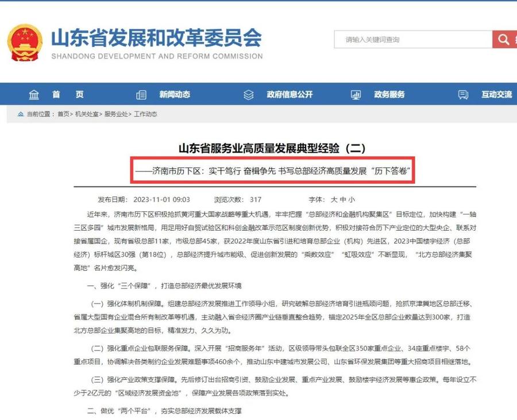Click the small home icon in breadcrumb

tap(21, 114)
